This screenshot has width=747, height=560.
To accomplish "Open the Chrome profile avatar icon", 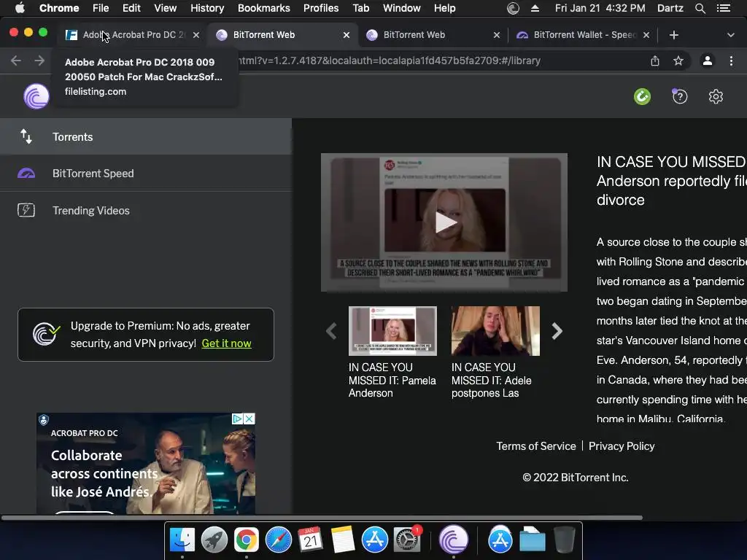I will click(x=708, y=61).
